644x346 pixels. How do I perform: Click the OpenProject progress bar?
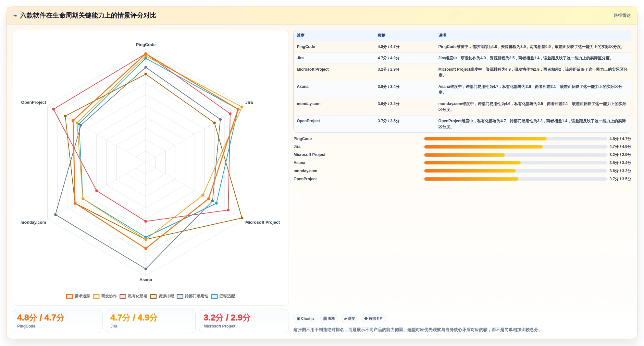coord(515,179)
